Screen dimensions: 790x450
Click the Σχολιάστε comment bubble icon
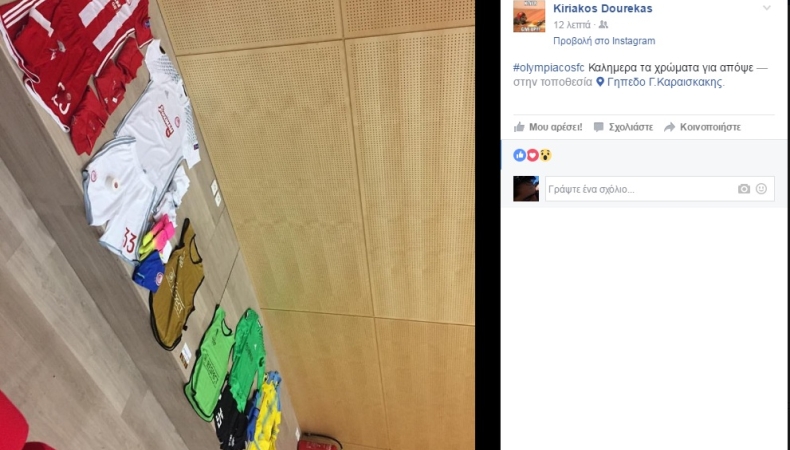(599, 127)
